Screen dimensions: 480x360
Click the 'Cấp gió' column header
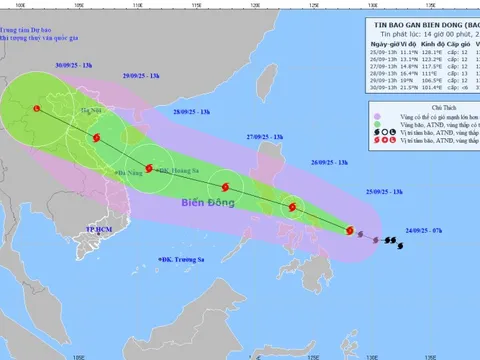458,44
